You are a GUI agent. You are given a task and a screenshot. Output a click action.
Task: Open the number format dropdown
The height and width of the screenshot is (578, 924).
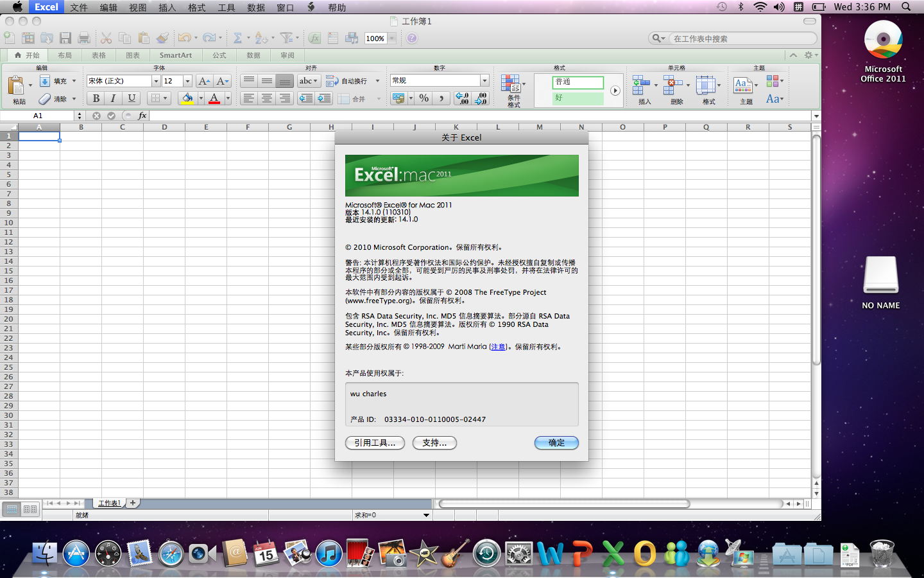(x=484, y=80)
